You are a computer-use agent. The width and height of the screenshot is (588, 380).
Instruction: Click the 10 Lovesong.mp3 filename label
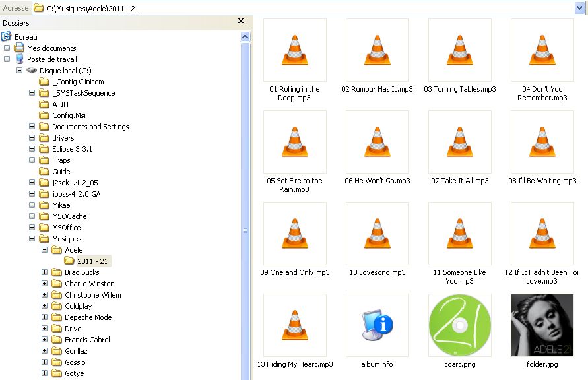377,272
